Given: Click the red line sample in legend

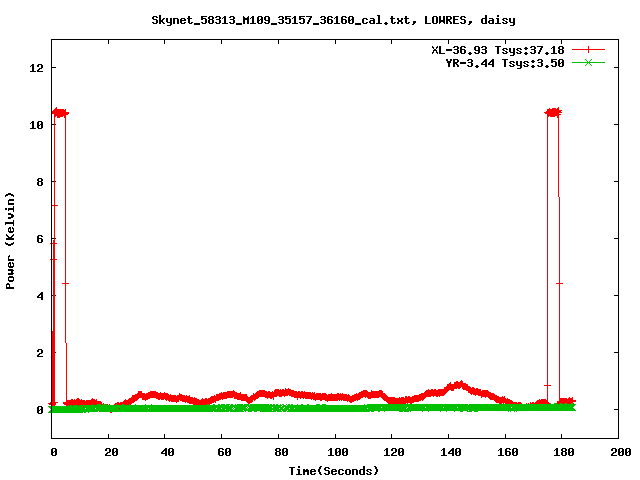Looking at the screenshot, I should point(588,50).
